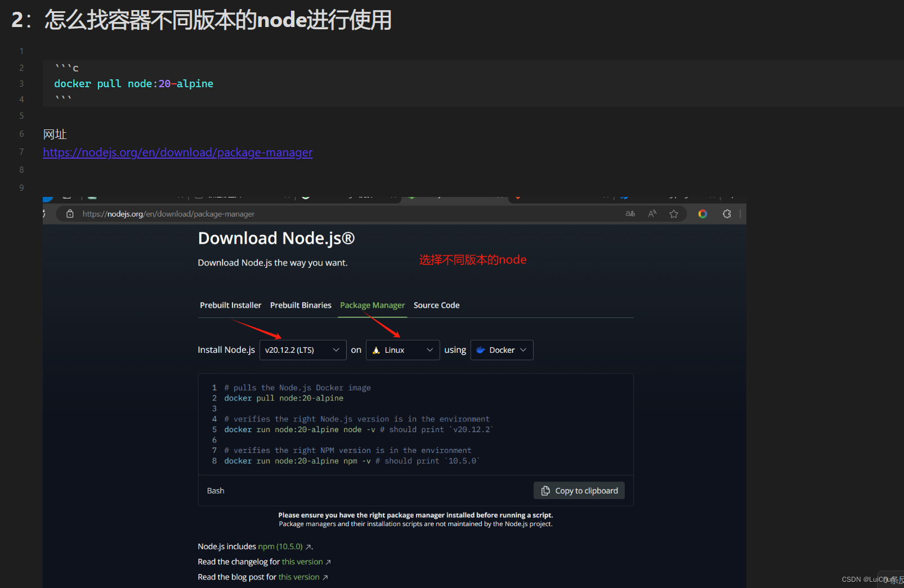904x588 pixels.
Task: Click the CSDN @LuiChun credit text
Action: [868, 580]
